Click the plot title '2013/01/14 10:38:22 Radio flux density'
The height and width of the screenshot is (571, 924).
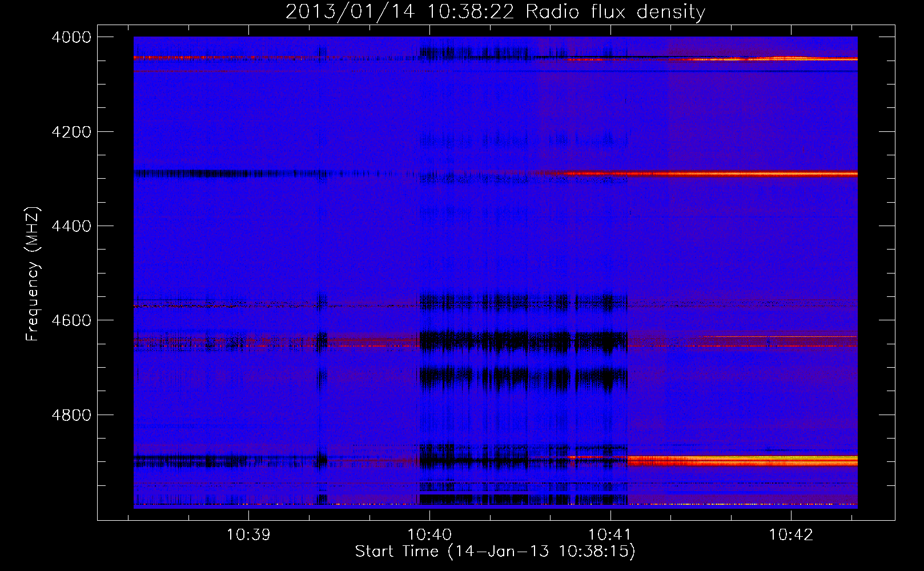point(495,12)
